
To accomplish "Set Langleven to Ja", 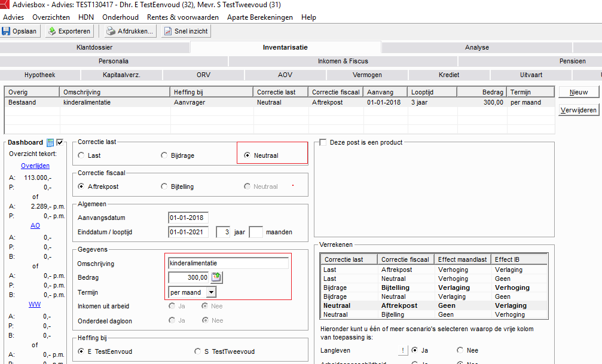I will pyautogui.click(x=414, y=350).
